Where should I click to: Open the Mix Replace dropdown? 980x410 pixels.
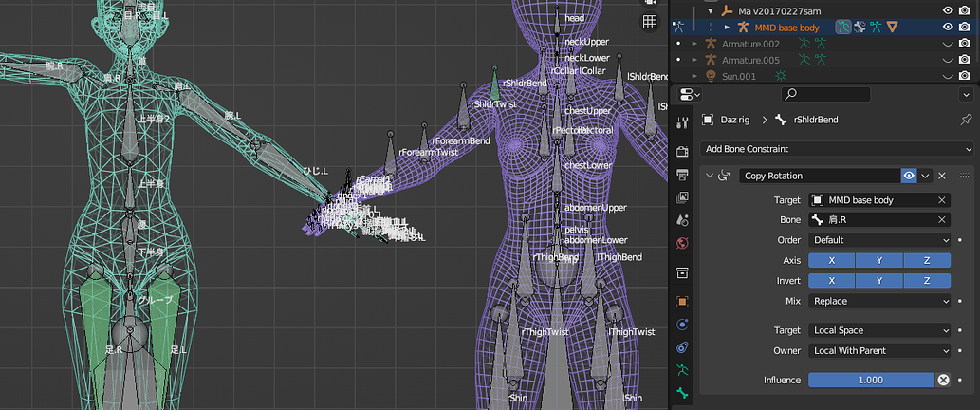click(x=879, y=301)
